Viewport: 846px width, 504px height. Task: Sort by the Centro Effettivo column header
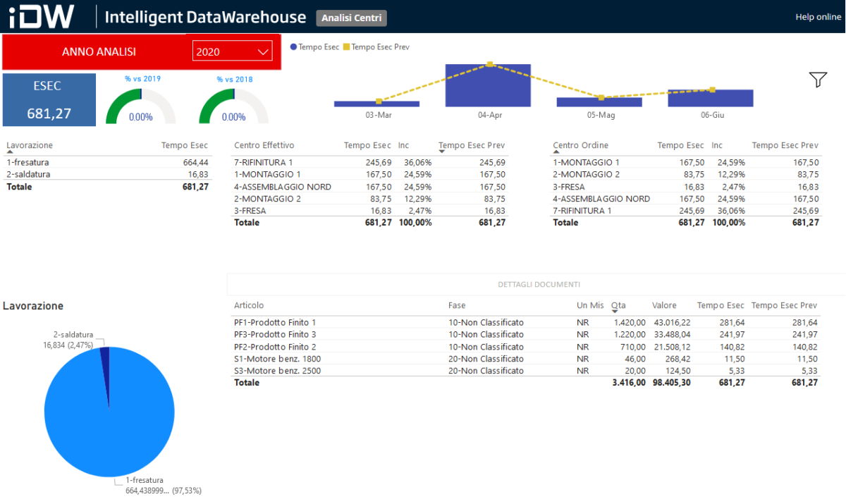(x=264, y=146)
